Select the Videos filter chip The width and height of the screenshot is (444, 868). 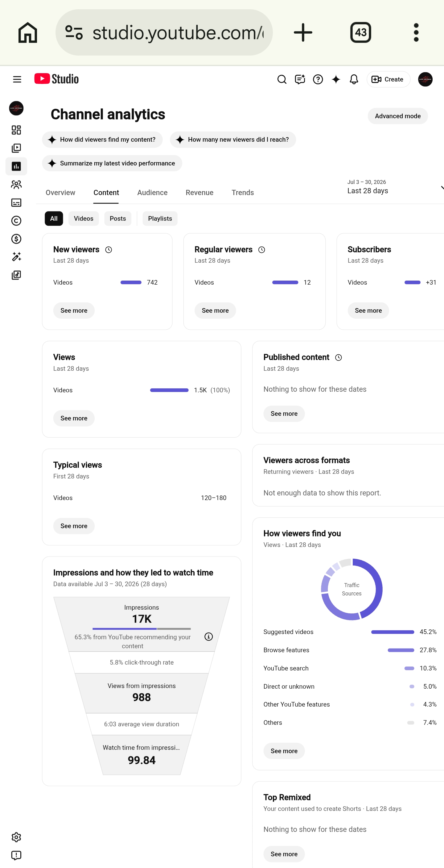pyautogui.click(x=84, y=218)
